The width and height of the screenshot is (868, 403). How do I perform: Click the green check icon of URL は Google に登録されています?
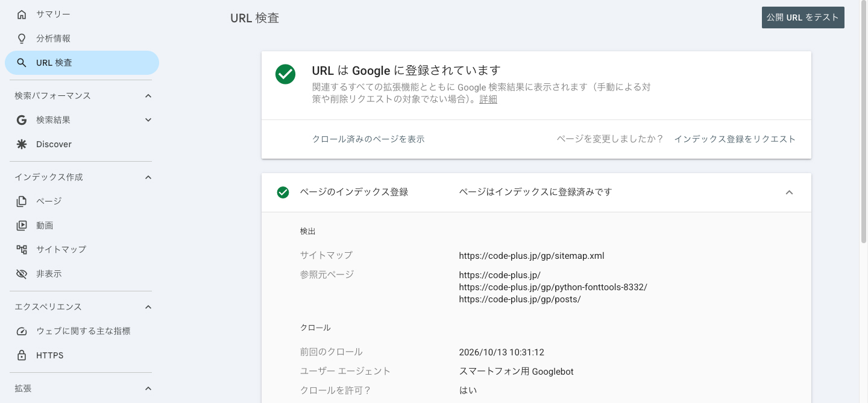[285, 74]
